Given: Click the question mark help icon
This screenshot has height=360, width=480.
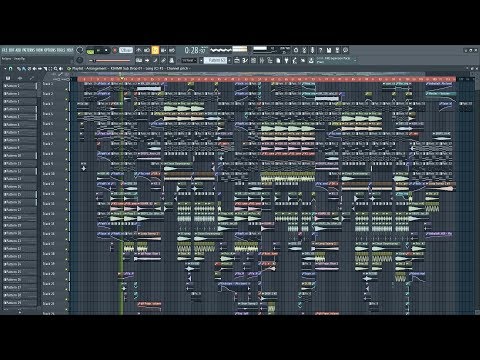Looking at the screenshot, I should [x=320, y=50].
